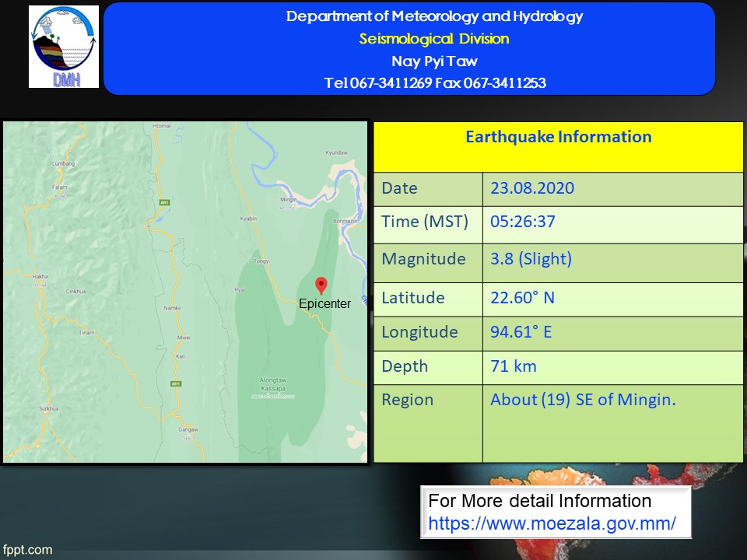Click the Seismological Division yellow text
The height and width of the screenshot is (560, 747).
[433, 39]
